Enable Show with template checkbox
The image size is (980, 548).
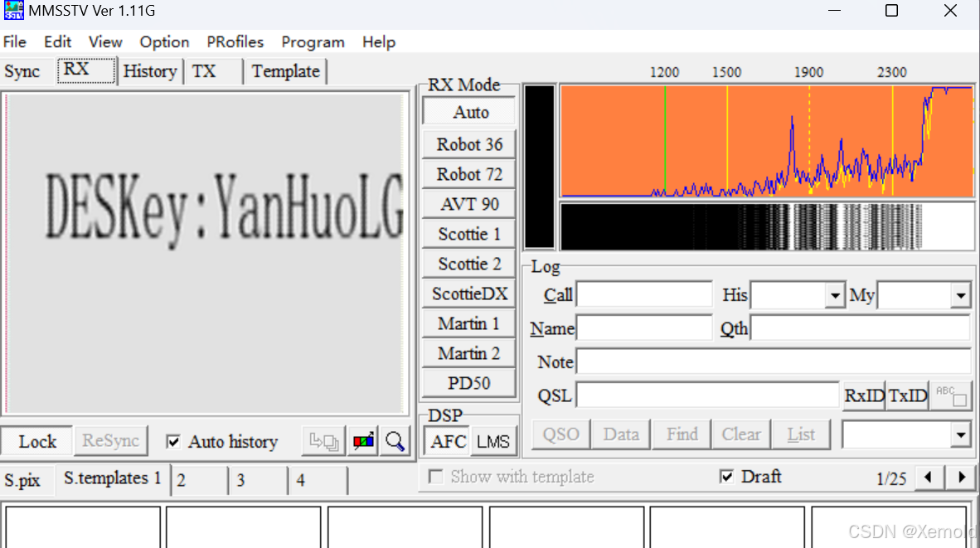point(435,478)
